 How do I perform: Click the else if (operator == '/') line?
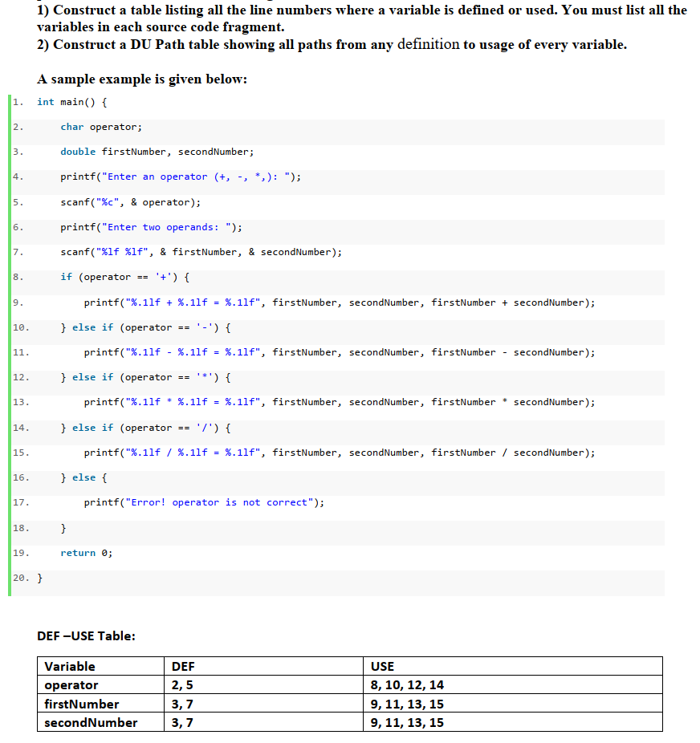(x=145, y=428)
